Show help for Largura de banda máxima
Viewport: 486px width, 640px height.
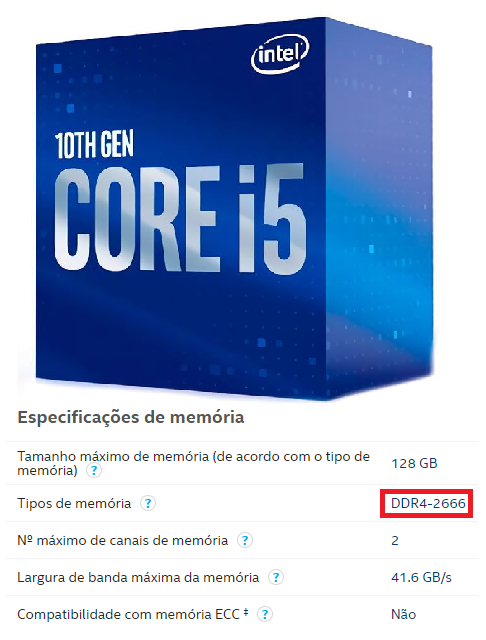(x=276, y=578)
